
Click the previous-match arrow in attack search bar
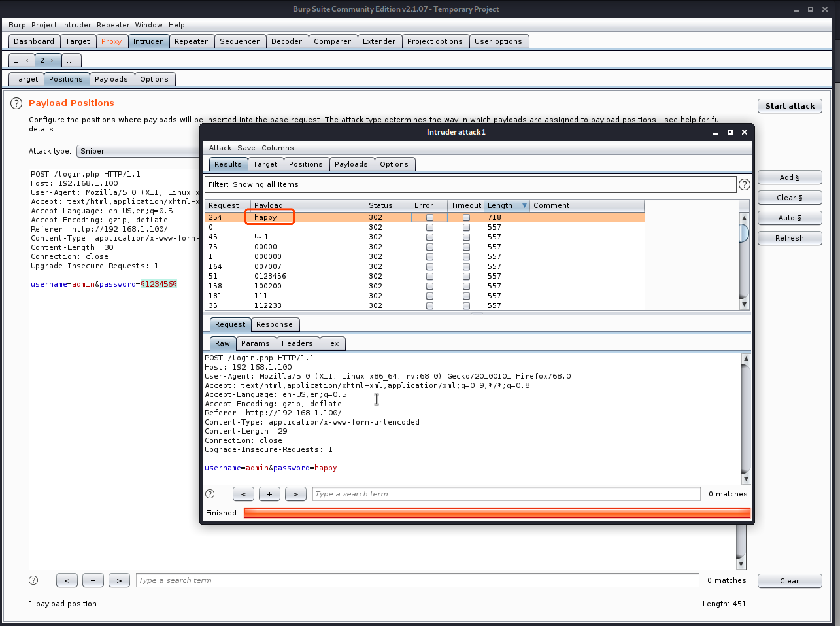point(243,494)
